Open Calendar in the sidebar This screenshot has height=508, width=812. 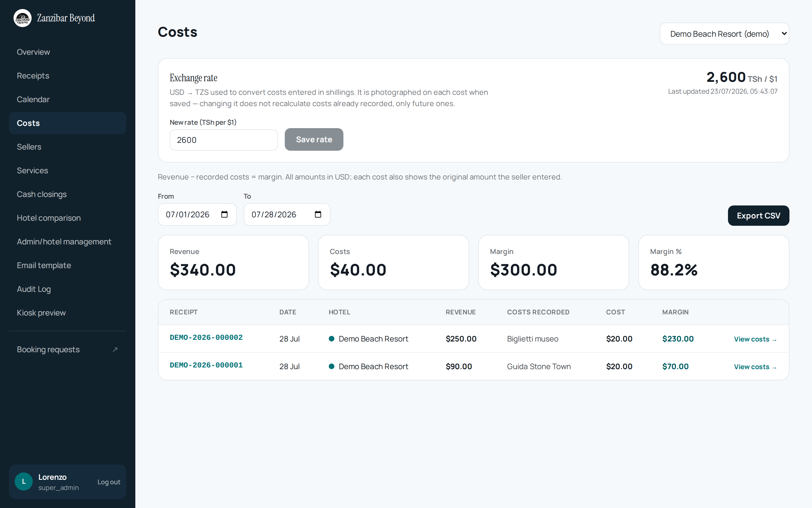pyautogui.click(x=67, y=99)
